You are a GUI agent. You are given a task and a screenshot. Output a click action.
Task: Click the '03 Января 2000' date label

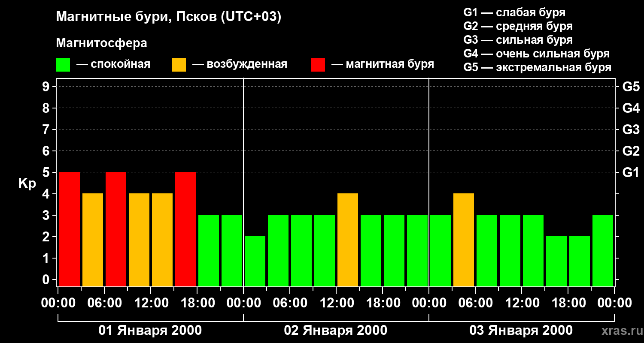[x=521, y=331]
